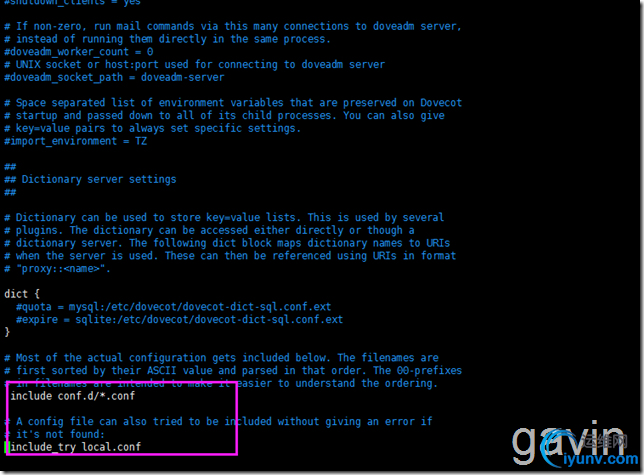Click the 'include_try local.conf' line
Viewport: 644px width, 475px height.
tap(76, 447)
